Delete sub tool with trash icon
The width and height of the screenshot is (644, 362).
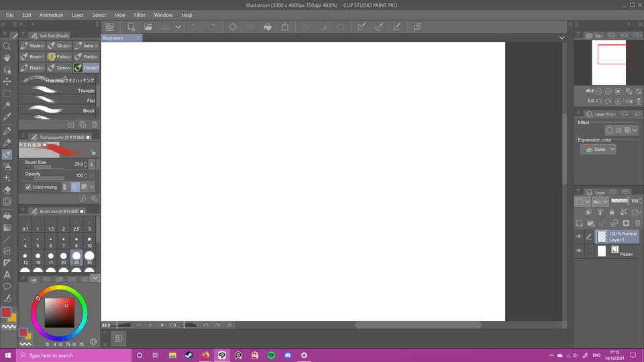click(95, 125)
